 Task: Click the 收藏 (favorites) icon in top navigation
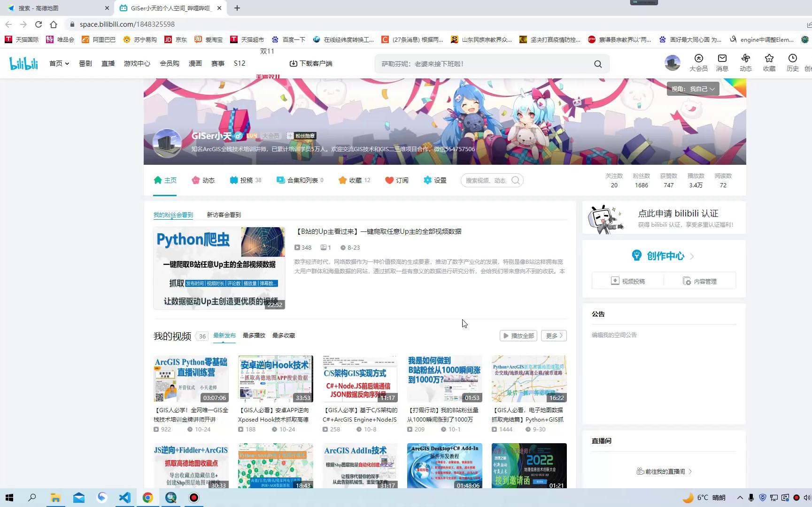(769, 63)
